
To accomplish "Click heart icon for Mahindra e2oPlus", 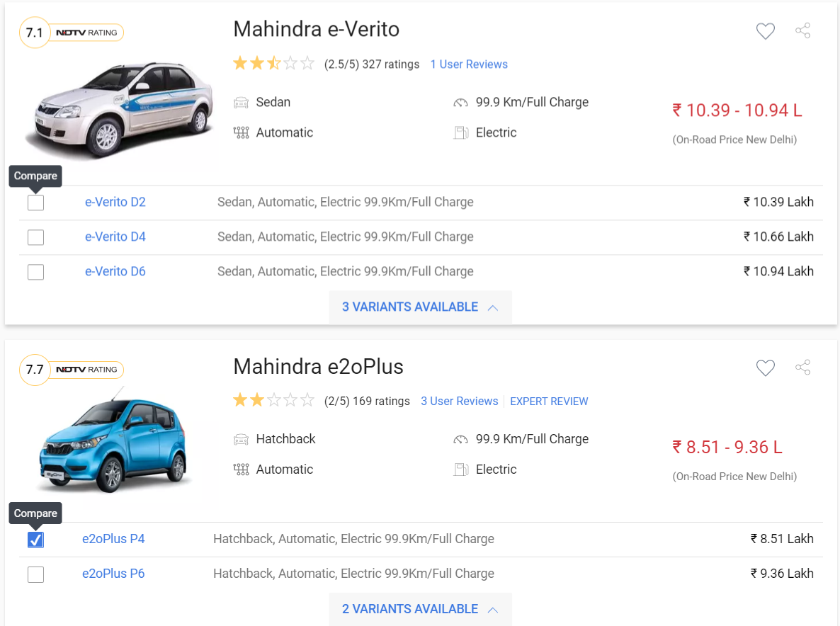I will pos(765,368).
